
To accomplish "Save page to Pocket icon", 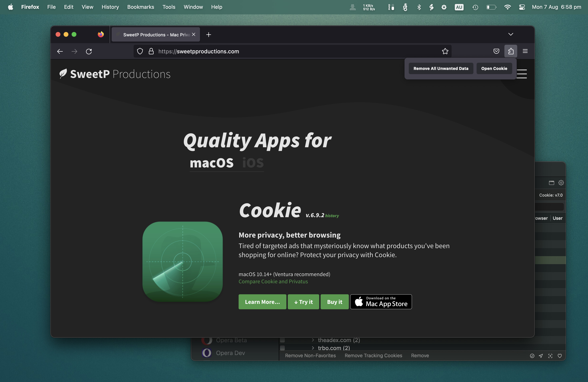I will point(496,51).
